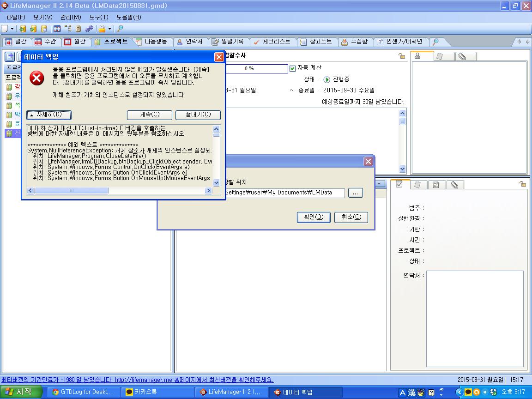Select the paperclip tab in the lower right panel

point(455,185)
